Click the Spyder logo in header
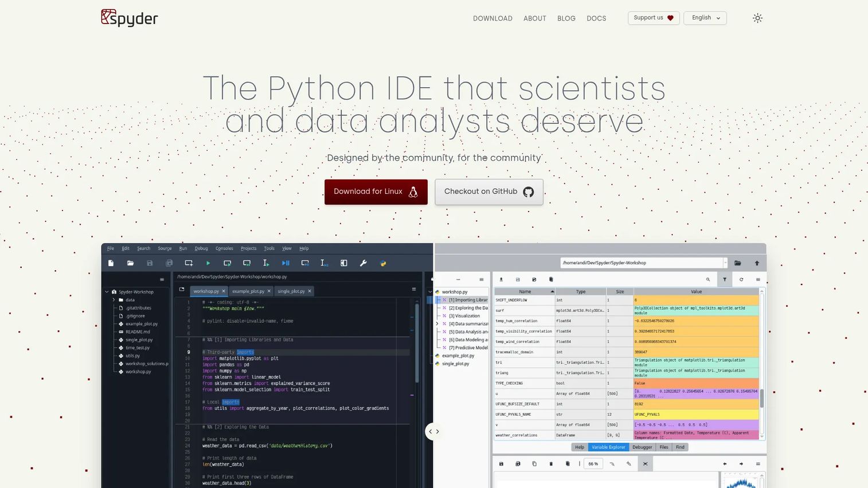The image size is (868, 488). coord(130,18)
